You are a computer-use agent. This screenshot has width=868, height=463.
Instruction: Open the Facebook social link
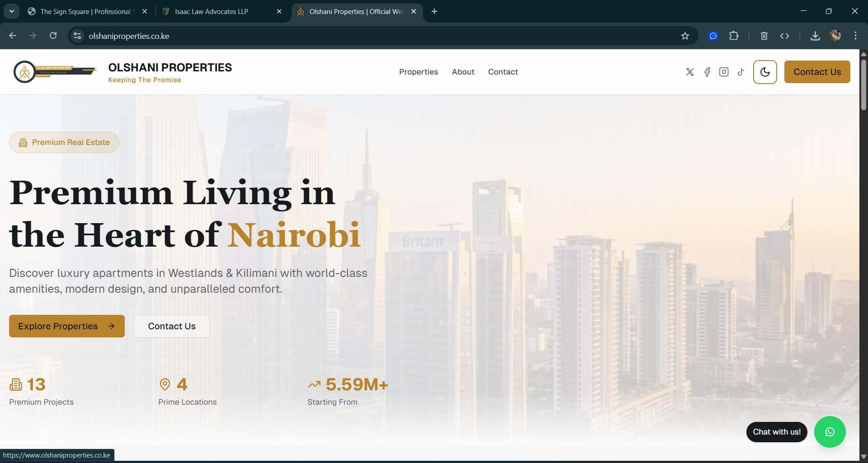point(707,72)
